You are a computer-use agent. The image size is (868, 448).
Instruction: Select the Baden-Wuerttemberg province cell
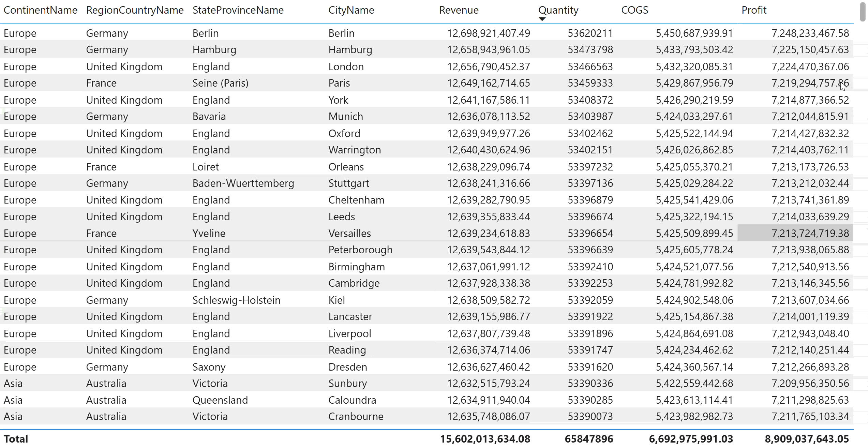(243, 183)
